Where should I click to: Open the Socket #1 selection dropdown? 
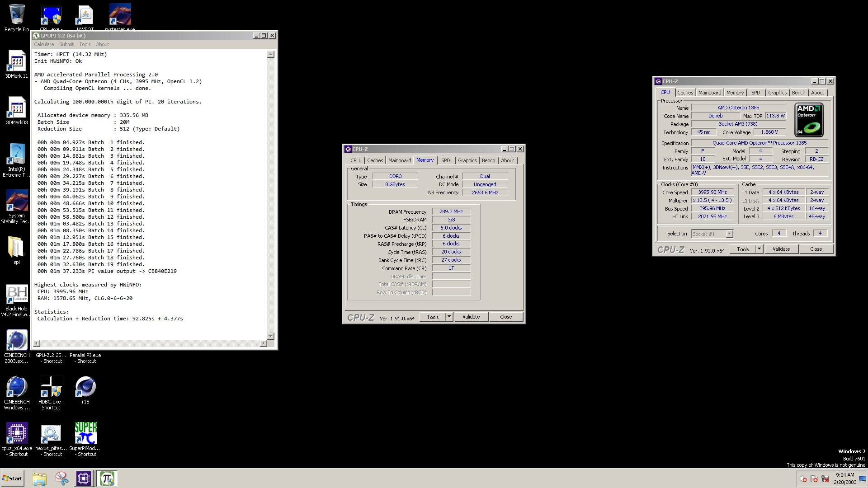tap(712, 234)
